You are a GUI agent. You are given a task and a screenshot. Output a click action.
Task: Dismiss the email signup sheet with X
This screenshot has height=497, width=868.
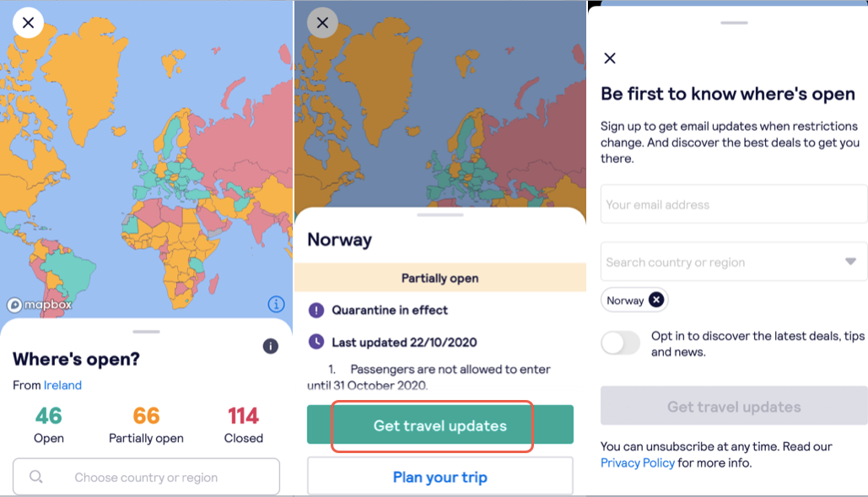pos(610,58)
